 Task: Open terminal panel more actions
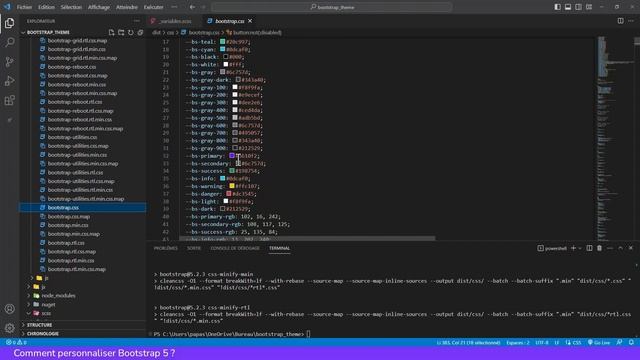click(x=610, y=248)
